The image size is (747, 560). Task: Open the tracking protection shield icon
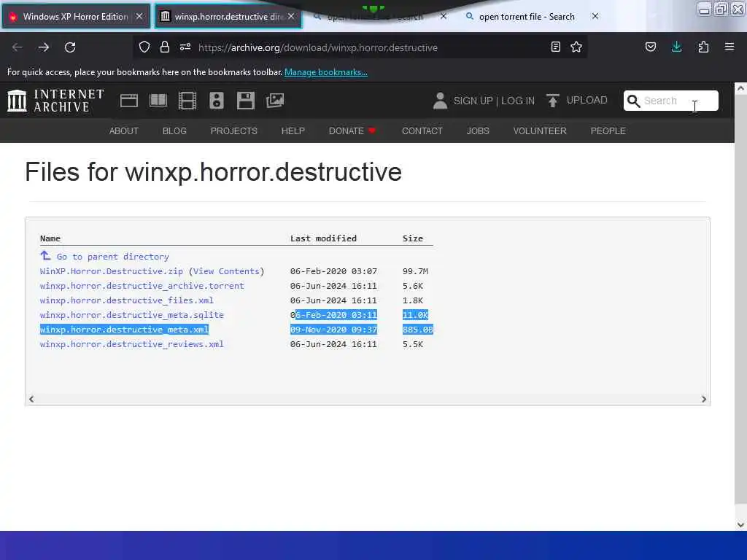click(144, 47)
